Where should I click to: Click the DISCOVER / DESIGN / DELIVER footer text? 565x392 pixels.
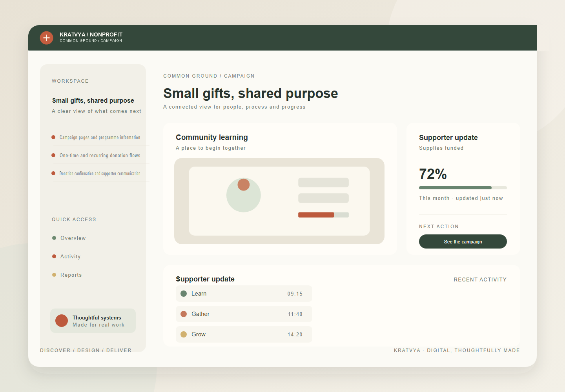pos(86,350)
